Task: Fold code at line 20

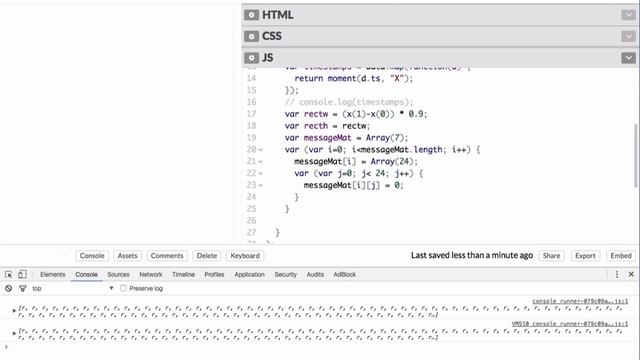Action: pos(260,150)
